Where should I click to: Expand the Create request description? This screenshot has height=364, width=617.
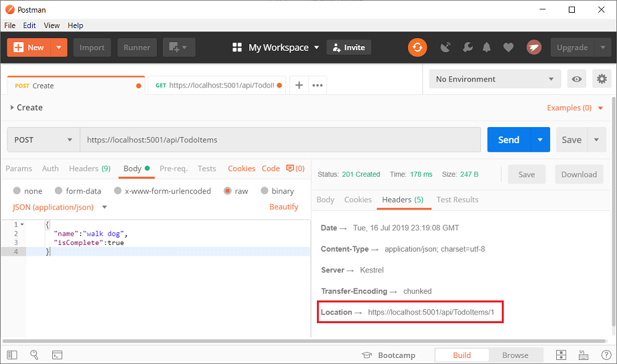click(12, 107)
